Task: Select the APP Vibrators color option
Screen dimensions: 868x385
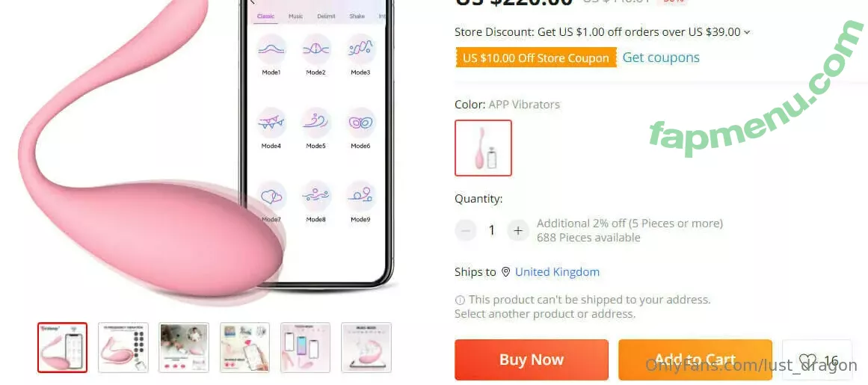Action: point(483,148)
